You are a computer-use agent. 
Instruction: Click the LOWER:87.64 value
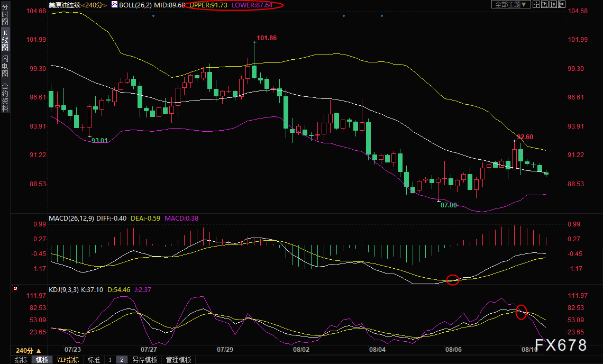(252, 5)
